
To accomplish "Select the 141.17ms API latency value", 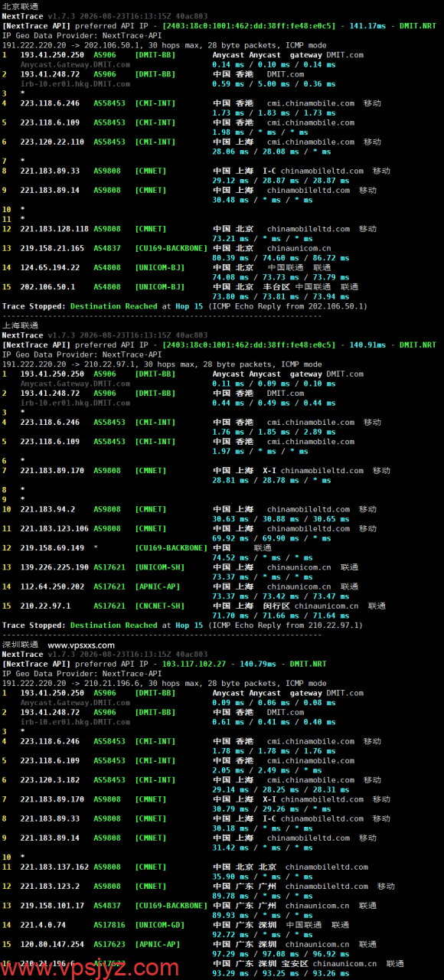I will tap(368, 26).
